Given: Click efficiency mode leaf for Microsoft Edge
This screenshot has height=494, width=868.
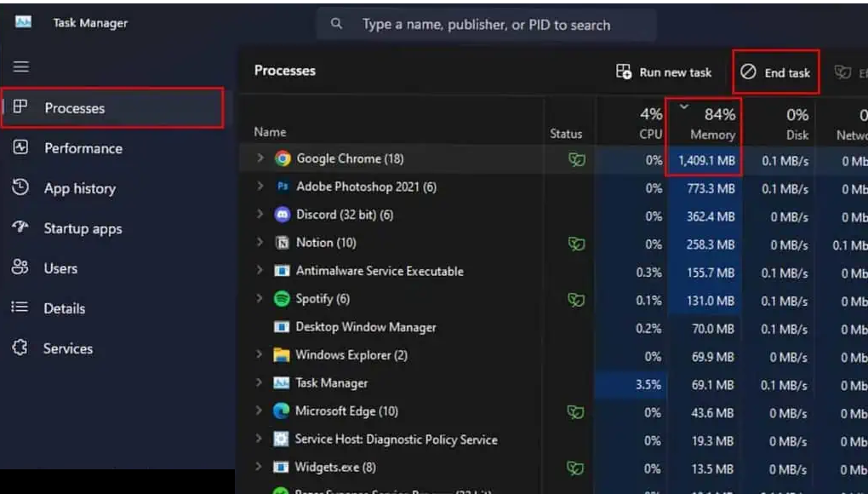Looking at the screenshot, I should (x=575, y=412).
